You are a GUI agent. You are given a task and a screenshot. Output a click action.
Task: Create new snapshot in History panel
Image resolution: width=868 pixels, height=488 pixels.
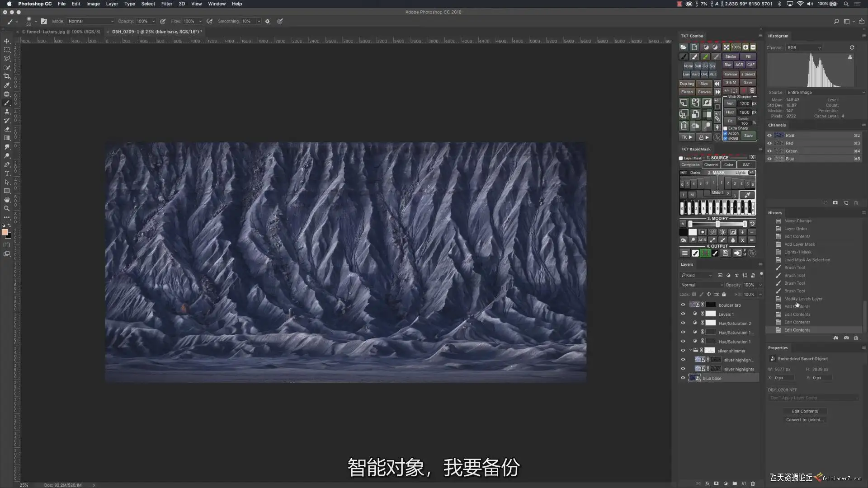click(846, 338)
